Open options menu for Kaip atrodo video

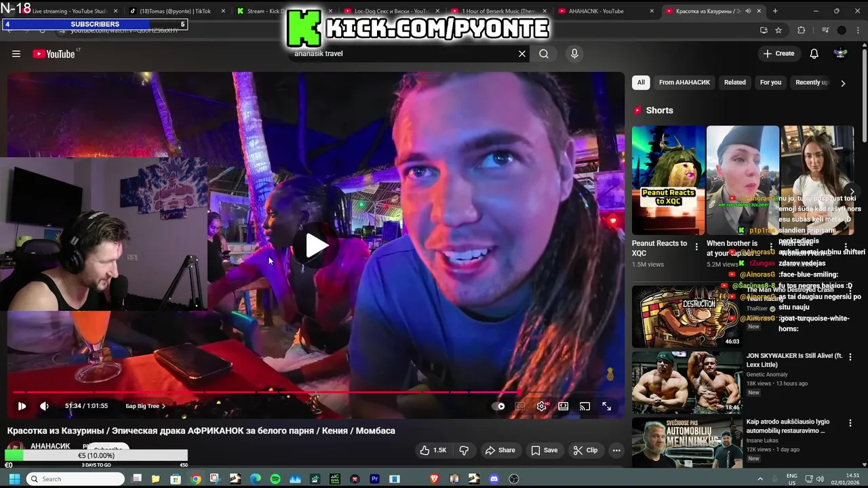tap(850, 423)
